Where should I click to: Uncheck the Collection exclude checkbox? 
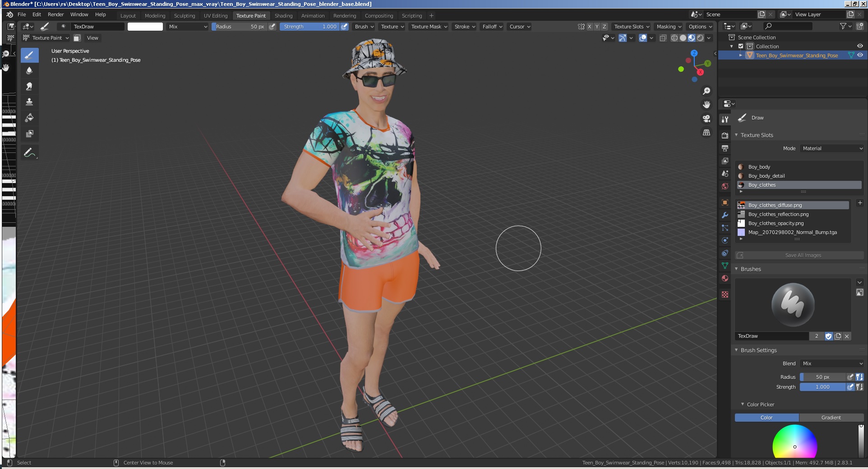pyautogui.click(x=741, y=46)
